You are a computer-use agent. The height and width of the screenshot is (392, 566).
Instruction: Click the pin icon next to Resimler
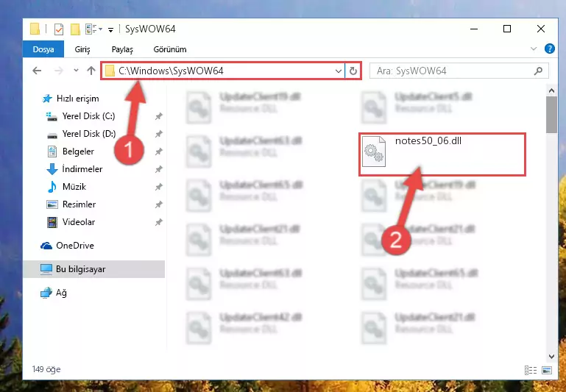[x=158, y=205]
